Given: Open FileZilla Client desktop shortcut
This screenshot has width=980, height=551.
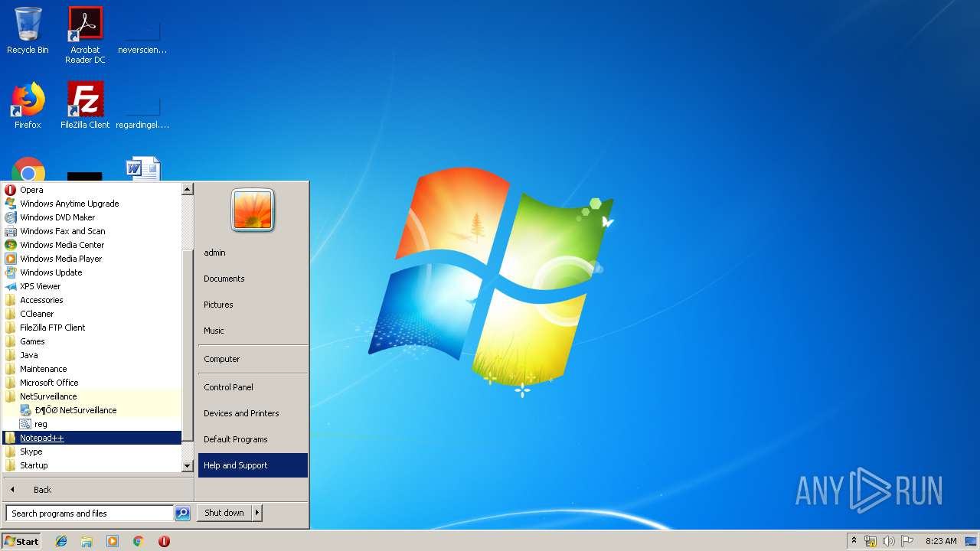Looking at the screenshot, I should 85,106.
